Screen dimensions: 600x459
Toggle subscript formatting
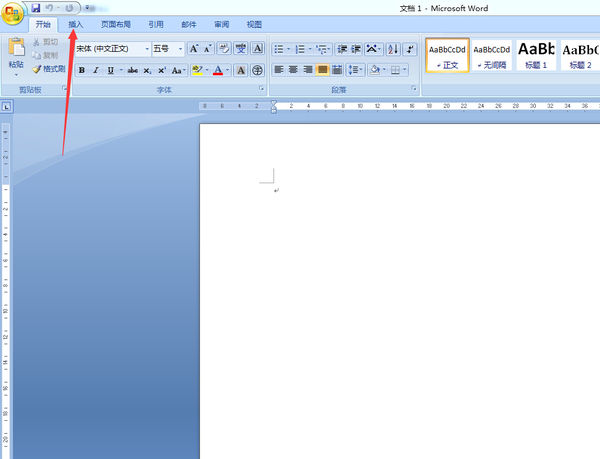[147, 70]
